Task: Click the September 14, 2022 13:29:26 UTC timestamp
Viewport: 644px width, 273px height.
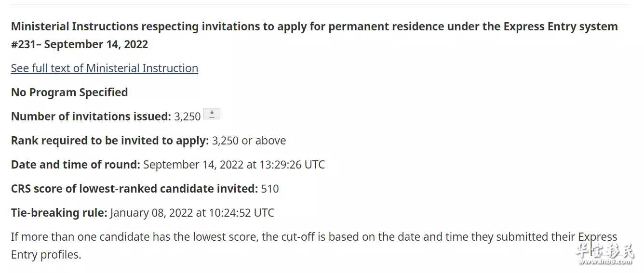Action: click(234, 165)
